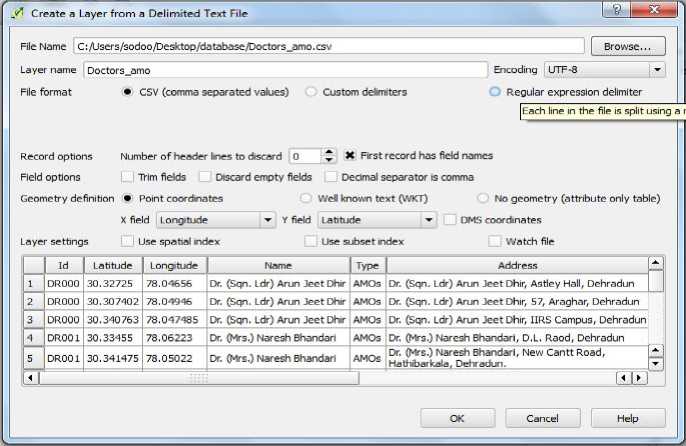Viewport: 686px width, 446px height.
Task: Enable Use spatial index checkbox
Action: click(x=127, y=241)
